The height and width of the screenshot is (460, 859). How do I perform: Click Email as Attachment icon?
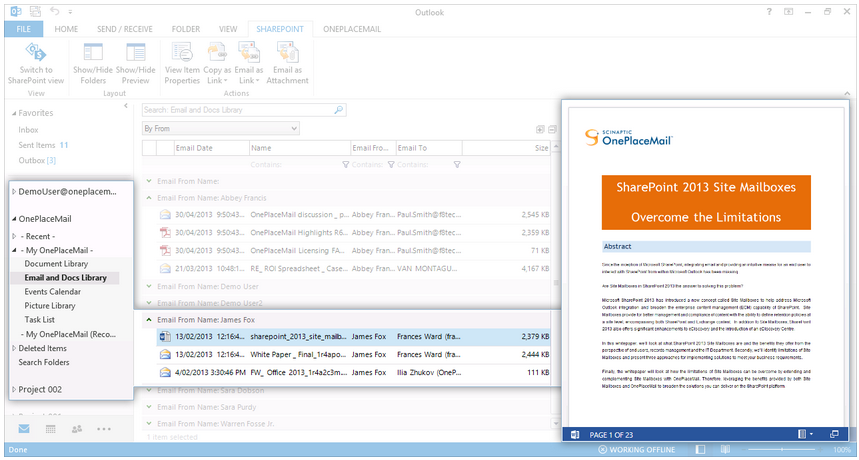pos(286,55)
